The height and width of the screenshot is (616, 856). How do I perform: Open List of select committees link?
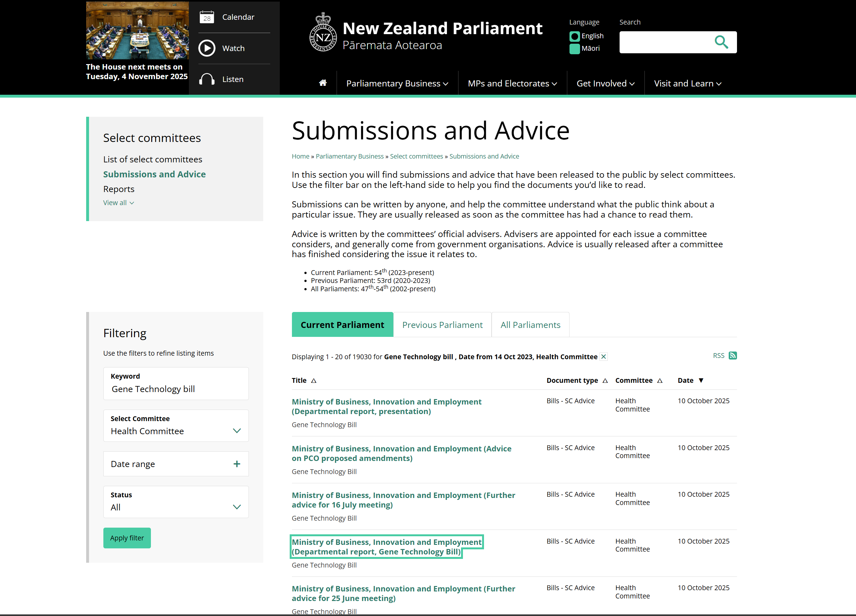pyautogui.click(x=153, y=159)
